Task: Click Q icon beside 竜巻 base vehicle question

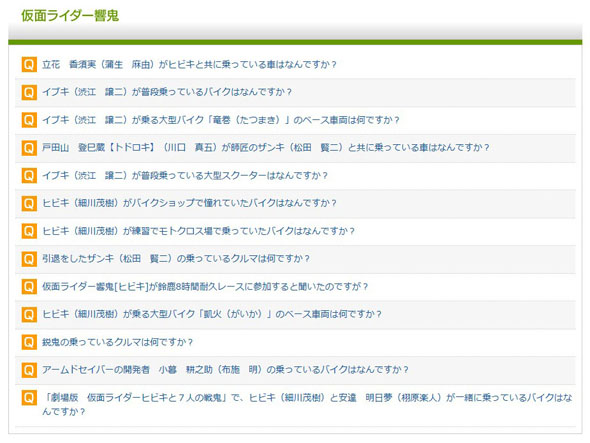Action: 29,120
